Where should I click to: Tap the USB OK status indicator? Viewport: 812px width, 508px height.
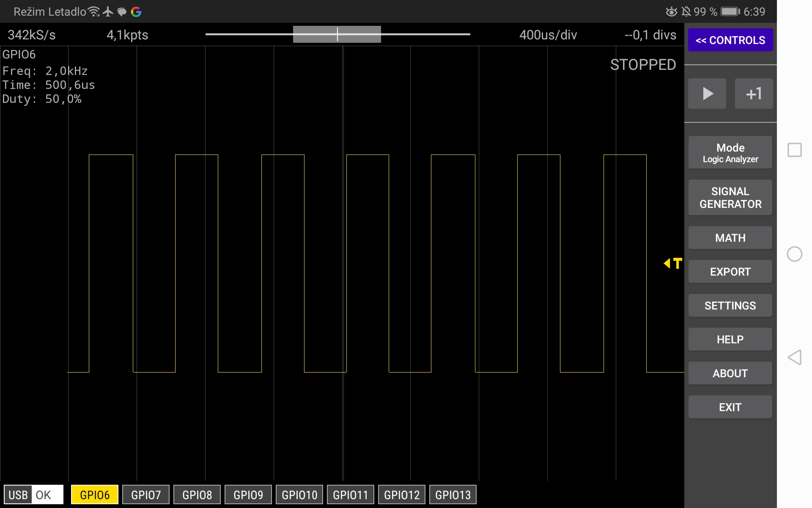coord(33,494)
